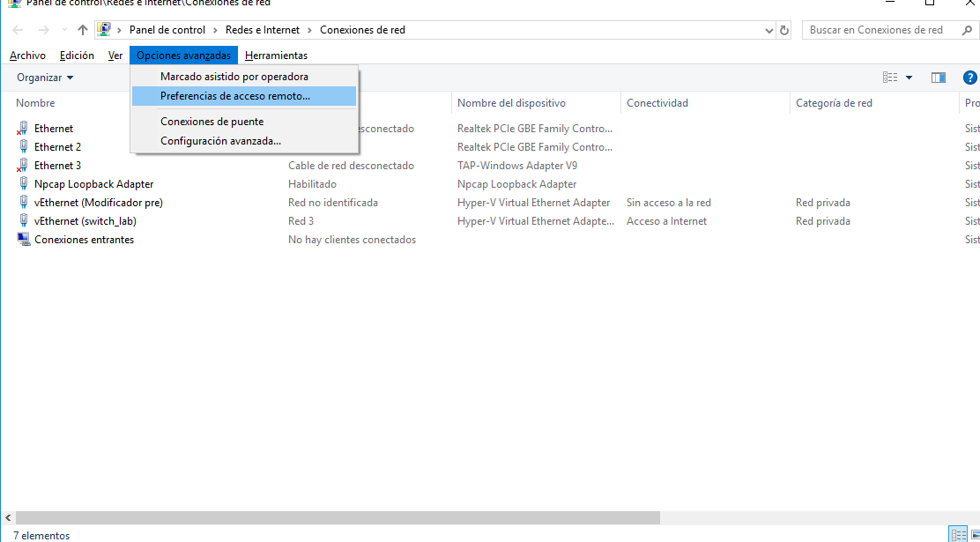
Task: Click the refresh address bar button
Action: (x=784, y=30)
